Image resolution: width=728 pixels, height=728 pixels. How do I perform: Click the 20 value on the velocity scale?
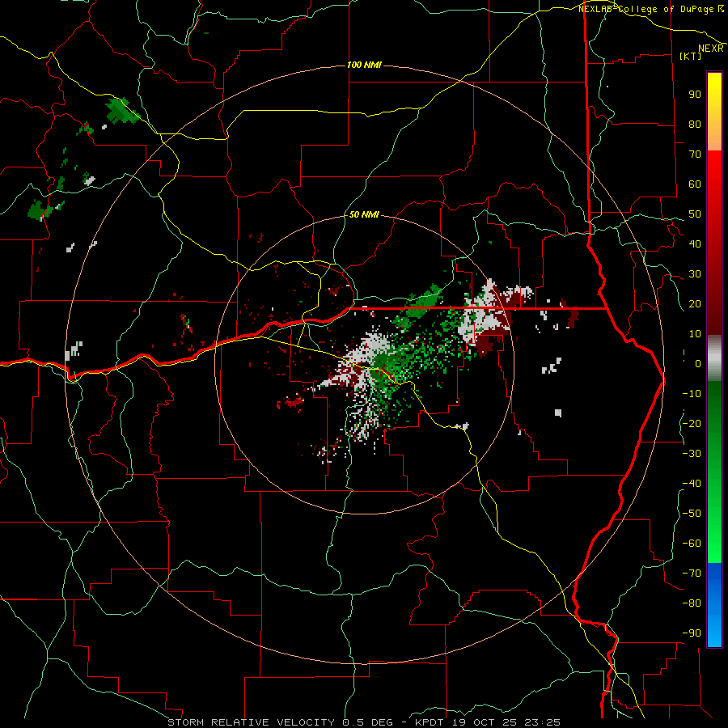click(x=695, y=303)
